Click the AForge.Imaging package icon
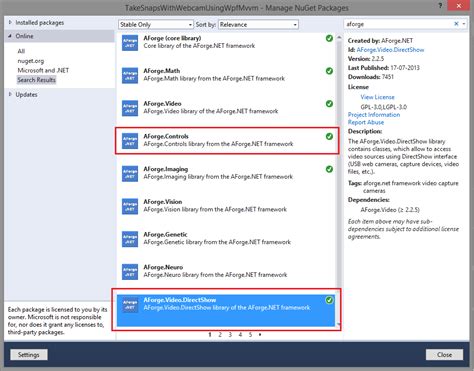The width and height of the screenshot is (474, 371). point(130,173)
